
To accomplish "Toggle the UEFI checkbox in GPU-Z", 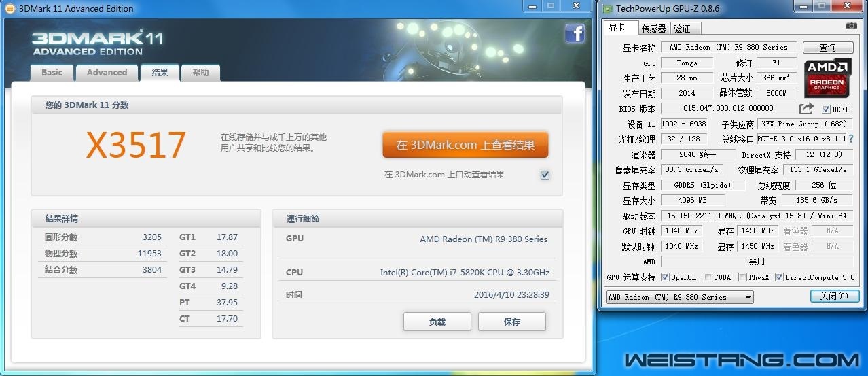I will [x=826, y=109].
